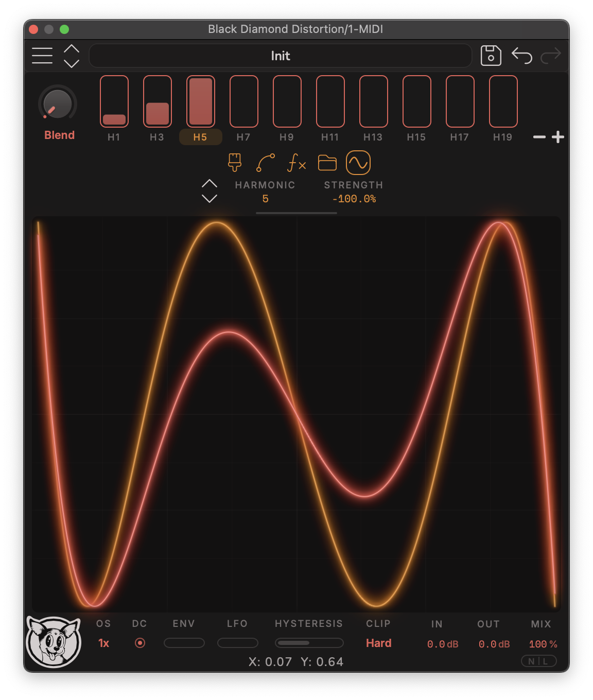Select the curve editing tool
Viewport: 593px width, 700px height.
coord(266,163)
